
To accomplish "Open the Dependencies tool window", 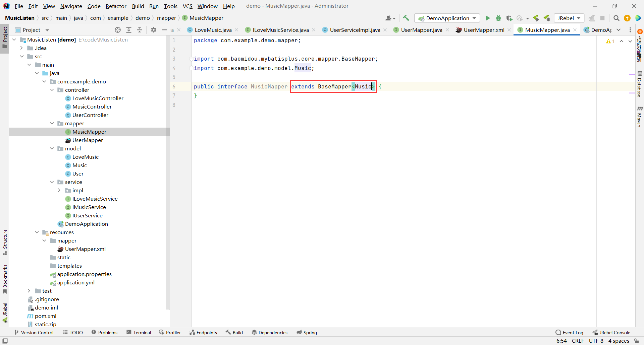I will pos(270,333).
